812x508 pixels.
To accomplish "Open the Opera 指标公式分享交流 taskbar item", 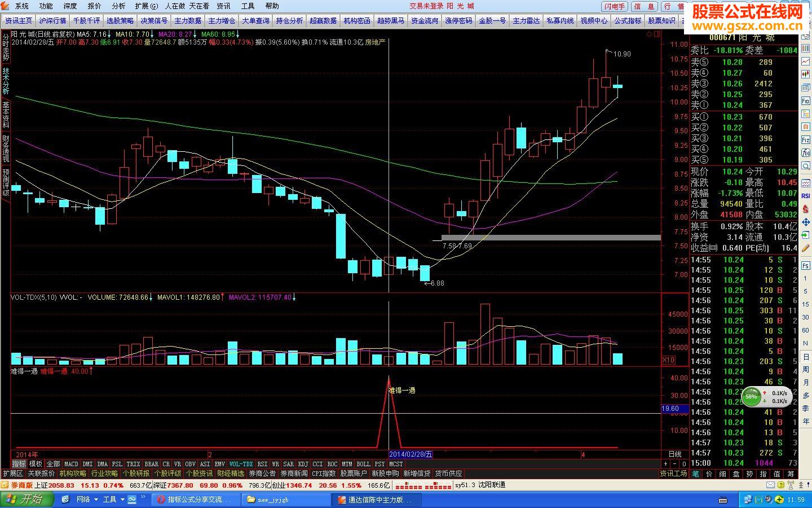I will coord(195,500).
